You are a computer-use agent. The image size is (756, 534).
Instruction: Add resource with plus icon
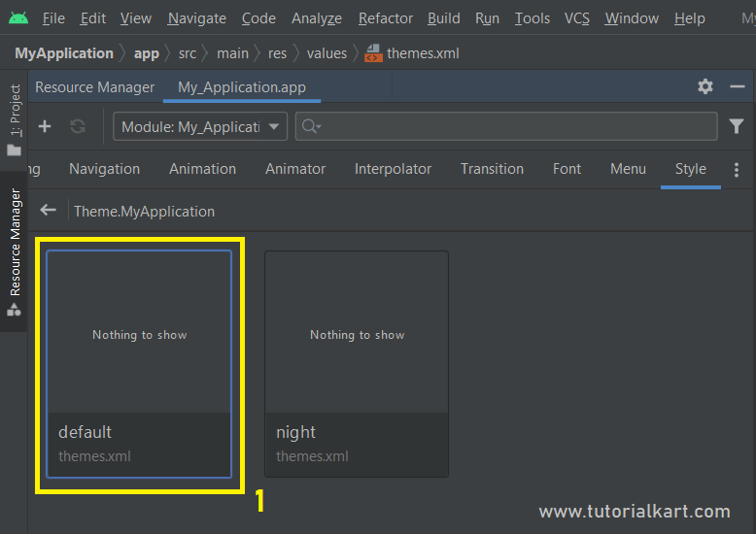click(45, 126)
